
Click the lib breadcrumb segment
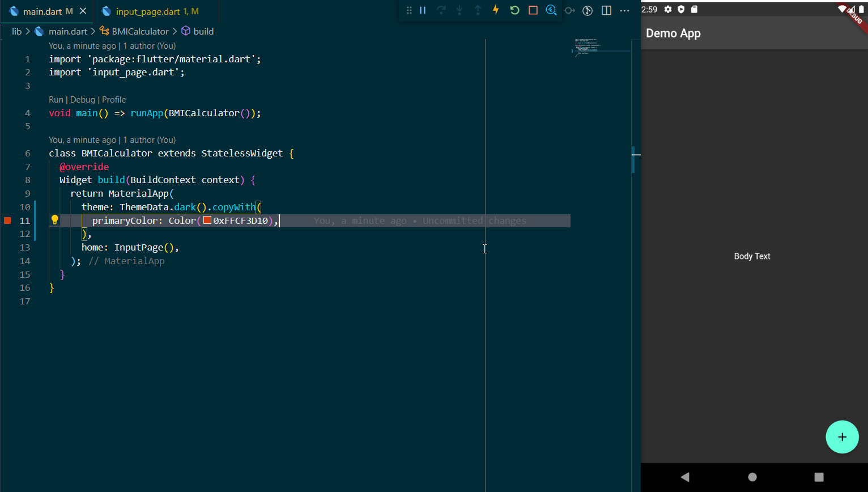click(16, 31)
